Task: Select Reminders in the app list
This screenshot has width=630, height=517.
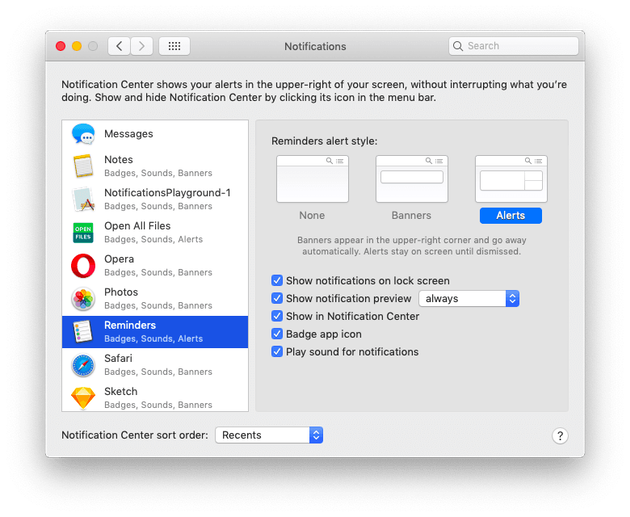Action: (x=155, y=332)
